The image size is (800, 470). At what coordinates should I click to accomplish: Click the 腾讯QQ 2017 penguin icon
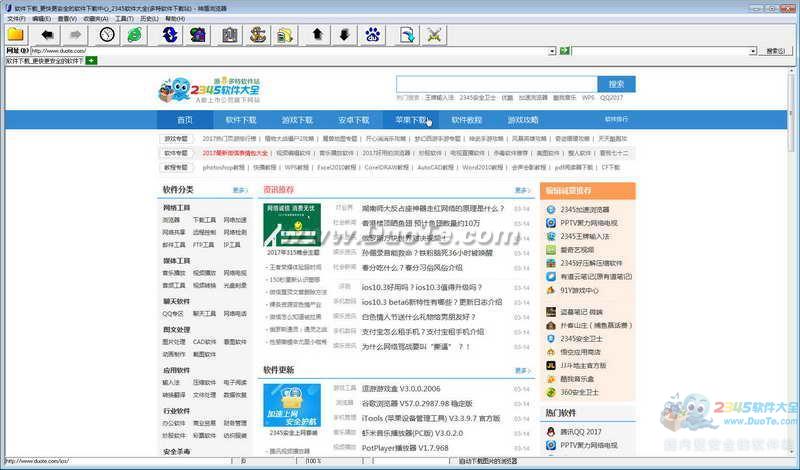coord(551,432)
